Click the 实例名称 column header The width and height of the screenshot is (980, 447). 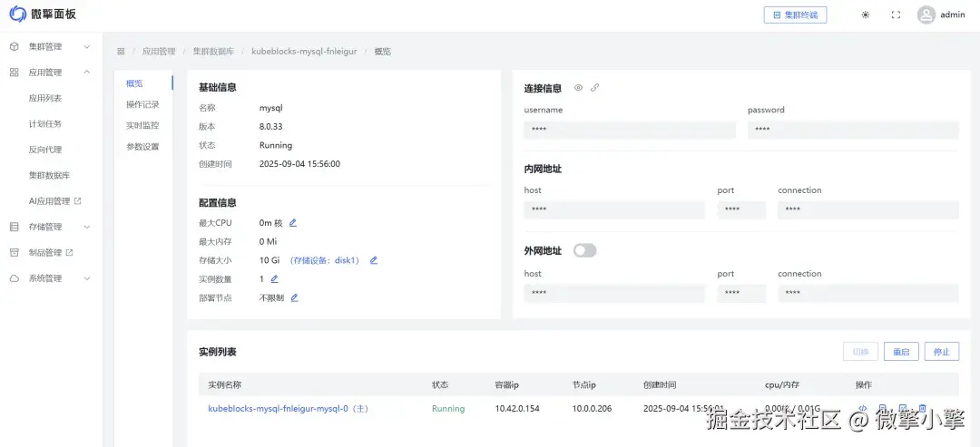(x=224, y=384)
